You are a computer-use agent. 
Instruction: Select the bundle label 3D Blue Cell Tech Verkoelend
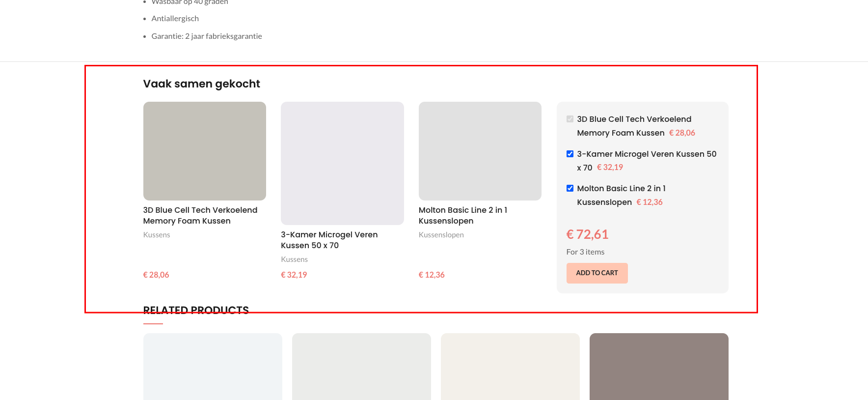pyautogui.click(x=634, y=126)
